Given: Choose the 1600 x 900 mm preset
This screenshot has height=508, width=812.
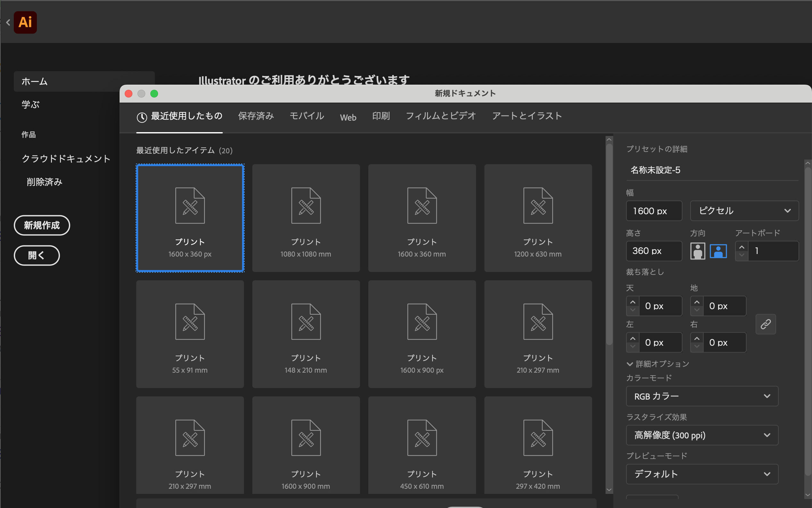Looking at the screenshot, I should pyautogui.click(x=306, y=445).
